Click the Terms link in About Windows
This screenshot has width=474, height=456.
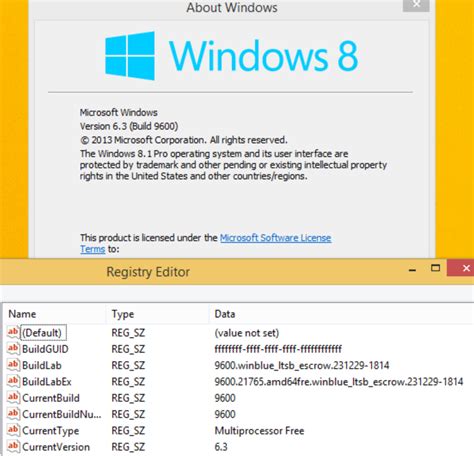(93, 249)
